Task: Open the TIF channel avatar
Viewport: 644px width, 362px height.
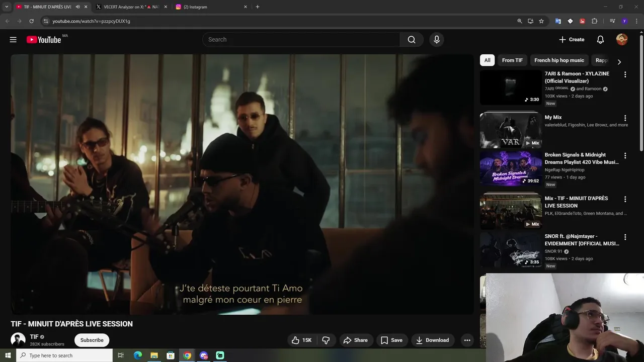Action: point(18,340)
